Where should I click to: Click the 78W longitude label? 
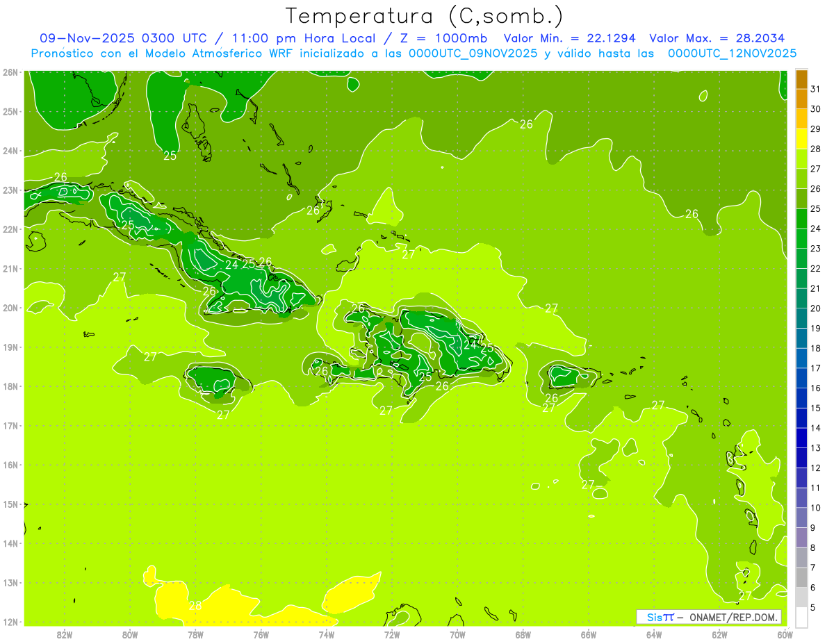click(196, 634)
